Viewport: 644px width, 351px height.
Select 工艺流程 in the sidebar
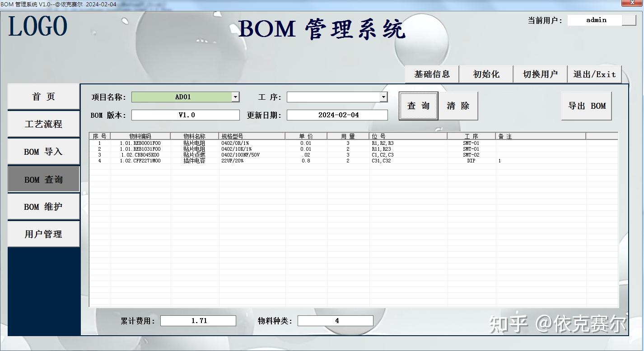pos(43,124)
